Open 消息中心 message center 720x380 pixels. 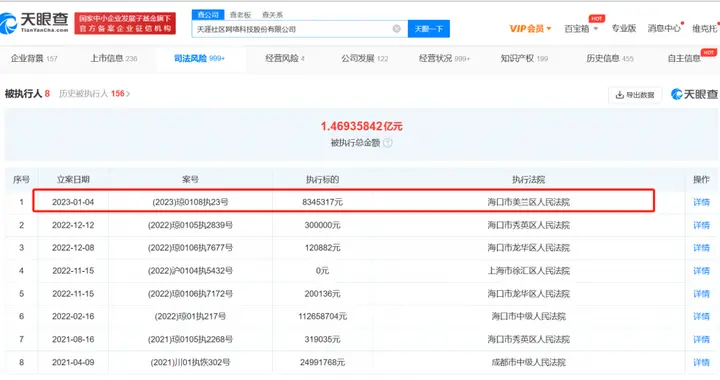click(664, 28)
